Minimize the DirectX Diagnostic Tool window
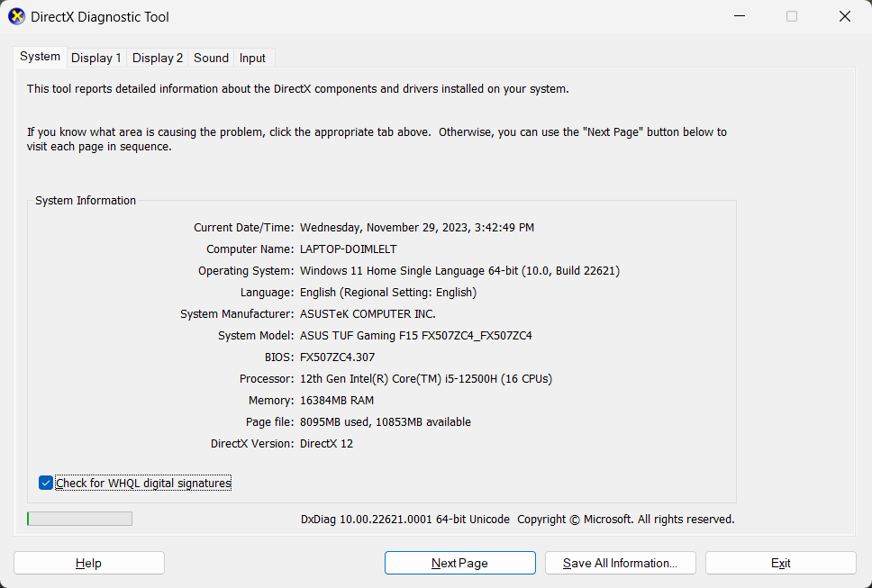The width and height of the screenshot is (872, 588). click(740, 16)
